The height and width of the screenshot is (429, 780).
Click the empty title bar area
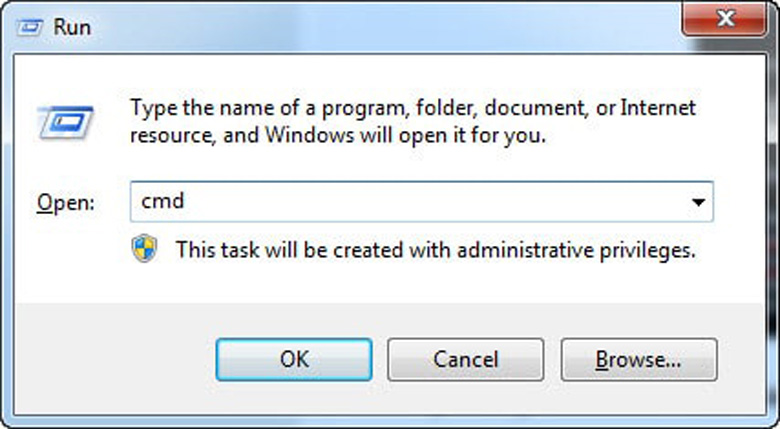pos(380,27)
